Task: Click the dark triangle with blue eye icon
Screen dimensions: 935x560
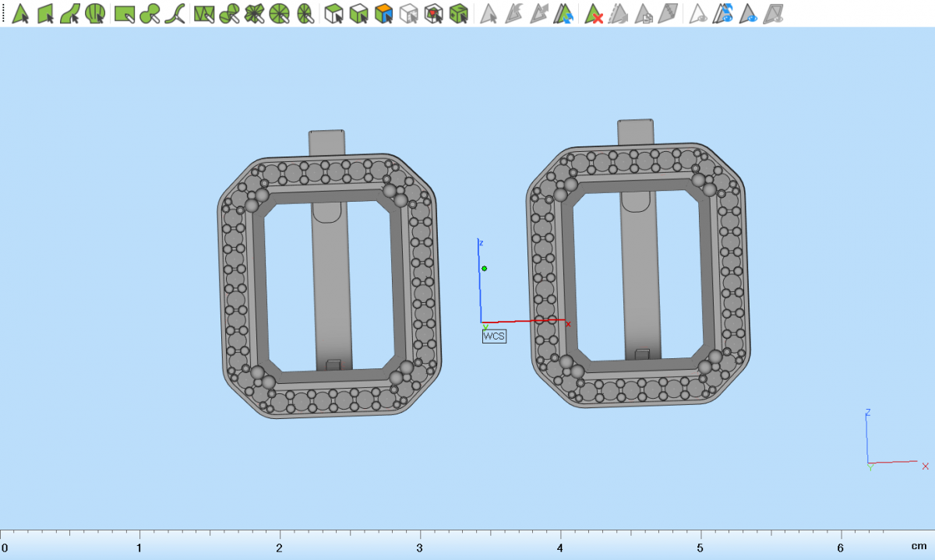Action: pos(749,13)
